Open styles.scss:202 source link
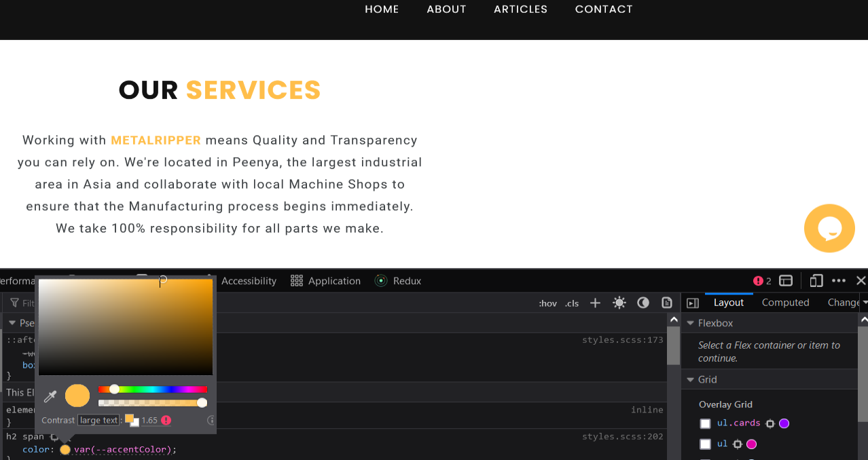Image resolution: width=868 pixels, height=460 pixels. click(622, 436)
